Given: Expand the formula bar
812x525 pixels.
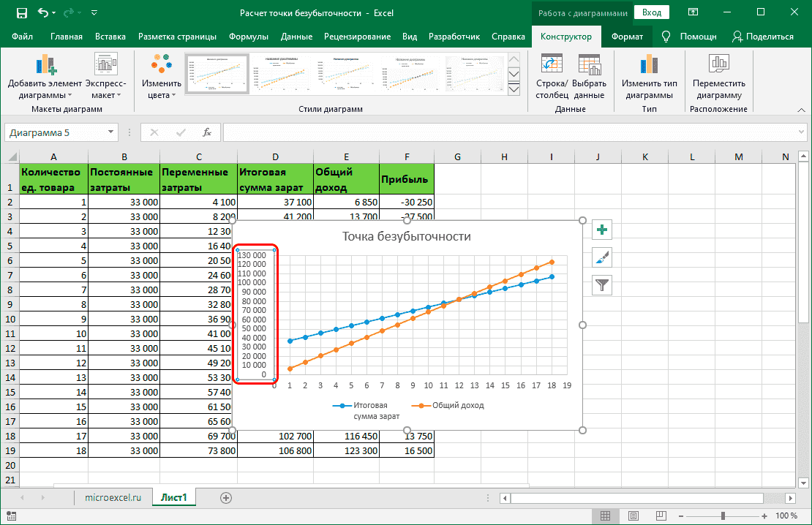Looking at the screenshot, I should pos(800,132).
